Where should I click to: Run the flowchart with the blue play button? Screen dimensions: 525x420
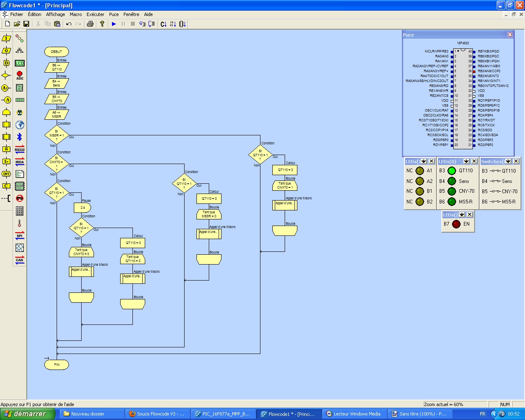coord(114,24)
